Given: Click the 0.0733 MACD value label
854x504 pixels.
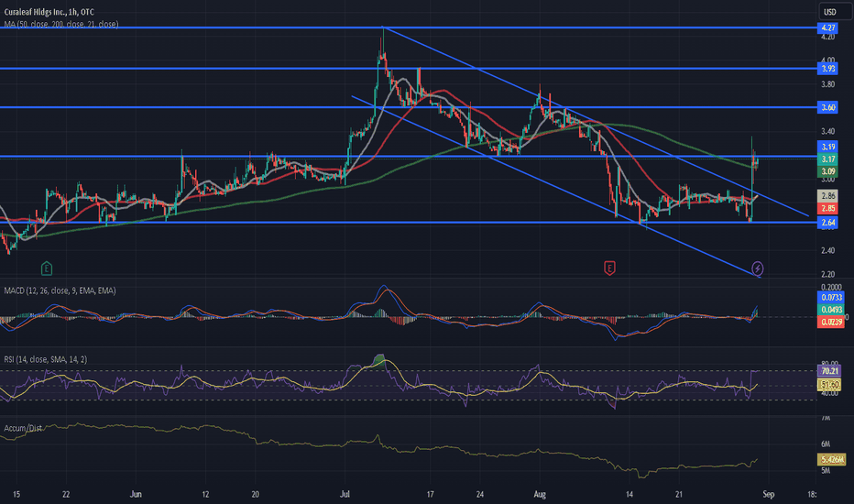Looking at the screenshot, I should (x=831, y=298).
